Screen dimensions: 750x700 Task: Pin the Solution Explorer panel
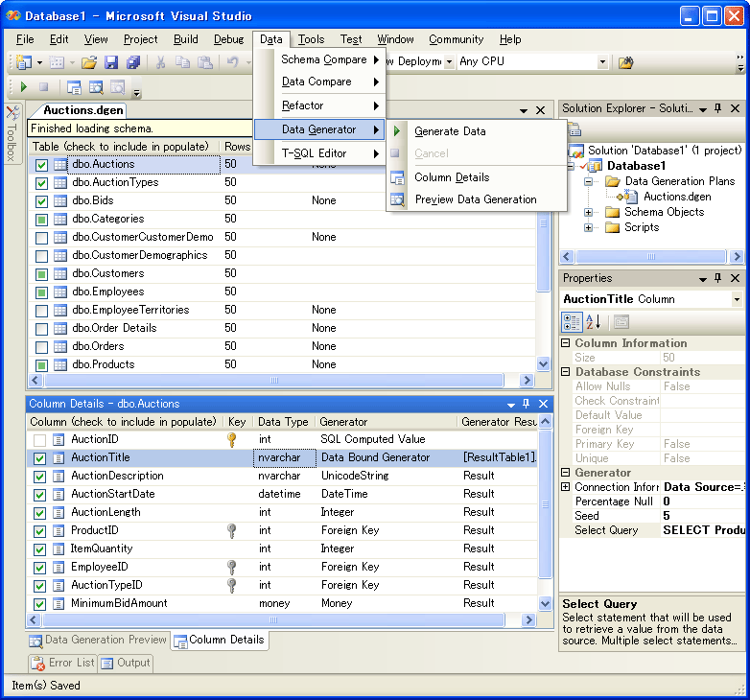coord(718,108)
